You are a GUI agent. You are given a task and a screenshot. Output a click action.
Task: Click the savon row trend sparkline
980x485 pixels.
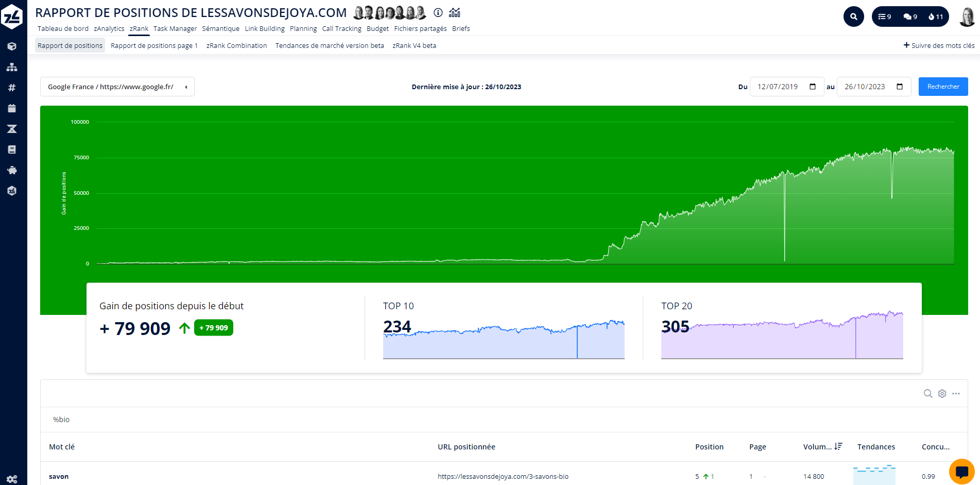tap(874, 475)
